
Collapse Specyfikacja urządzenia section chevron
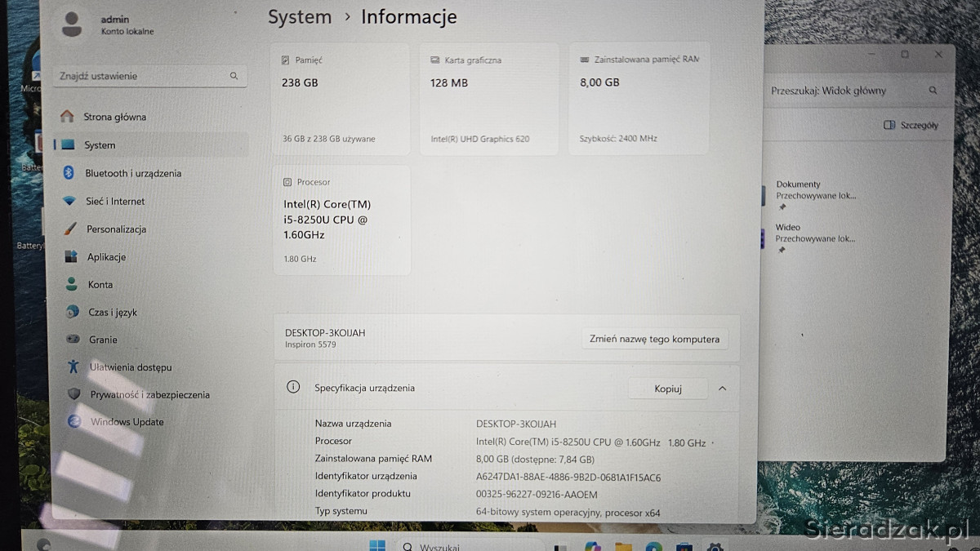click(x=722, y=389)
